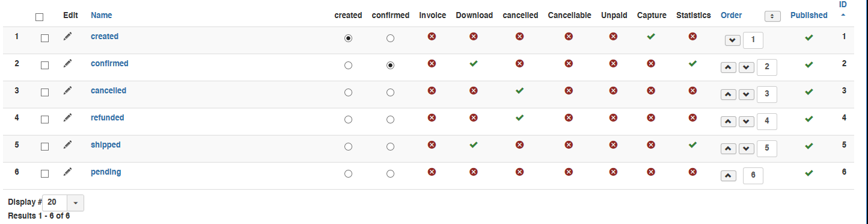This screenshot has width=868, height=224.
Task: Move pending status up with arrow
Action: click(727, 176)
